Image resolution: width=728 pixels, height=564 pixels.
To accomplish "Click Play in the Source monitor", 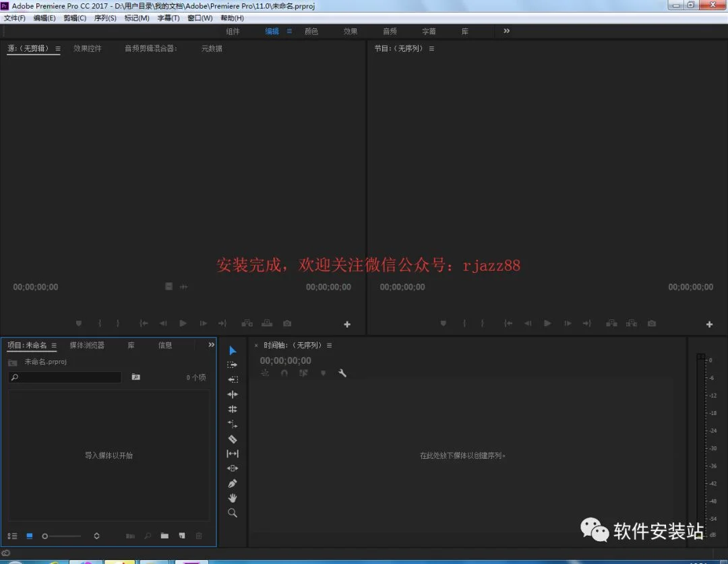I will click(183, 323).
